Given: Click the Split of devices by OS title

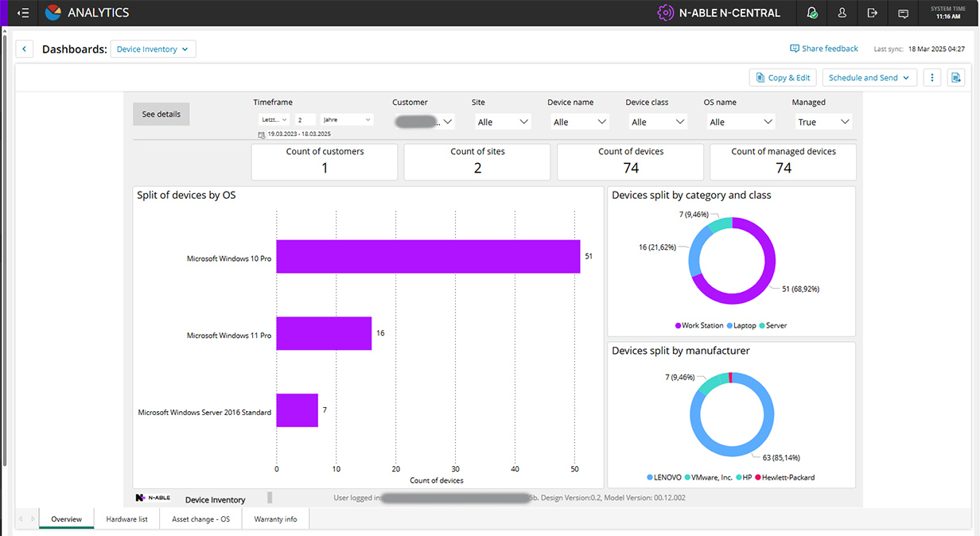Looking at the screenshot, I should 186,195.
